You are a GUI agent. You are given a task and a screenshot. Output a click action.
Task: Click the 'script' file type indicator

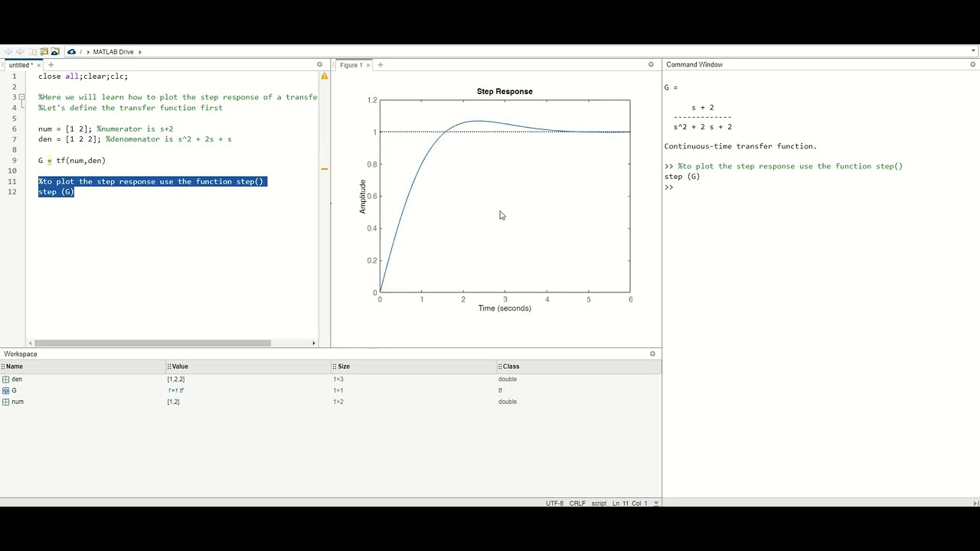599,504
